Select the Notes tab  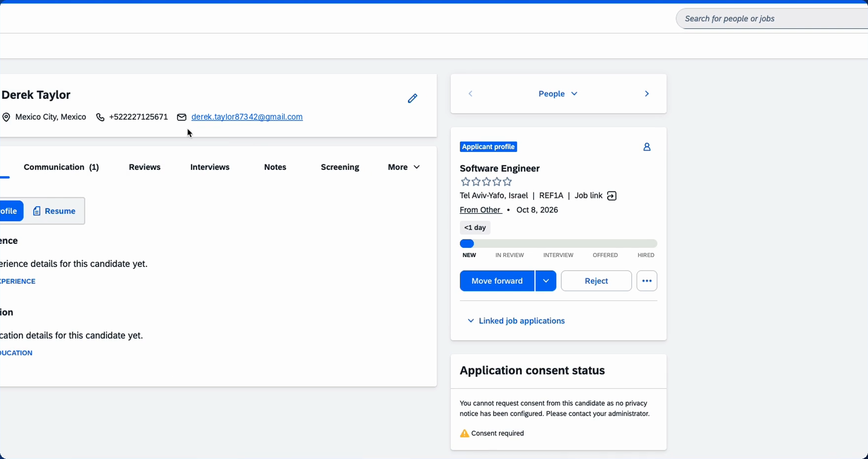click(x=275, y=167)
